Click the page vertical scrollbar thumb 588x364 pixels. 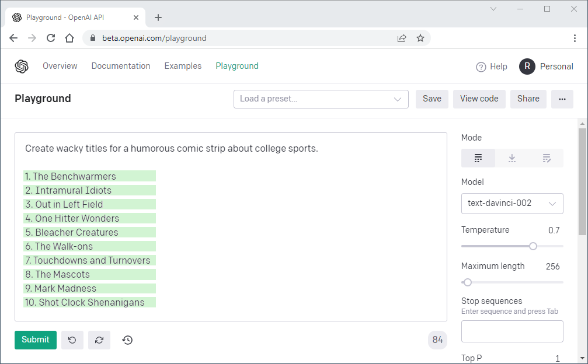pos(582,181)
